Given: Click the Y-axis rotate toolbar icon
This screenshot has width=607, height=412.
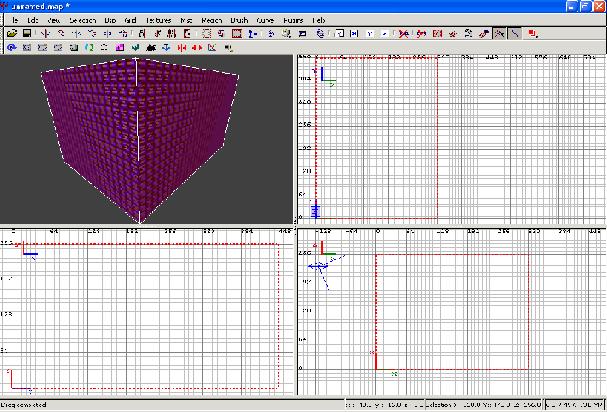Looking at the screenshot, I should [x=92, y=34].
